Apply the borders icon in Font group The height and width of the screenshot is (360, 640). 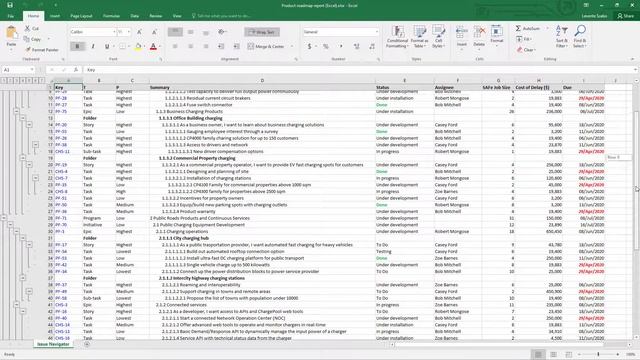[x=122, y=47]
